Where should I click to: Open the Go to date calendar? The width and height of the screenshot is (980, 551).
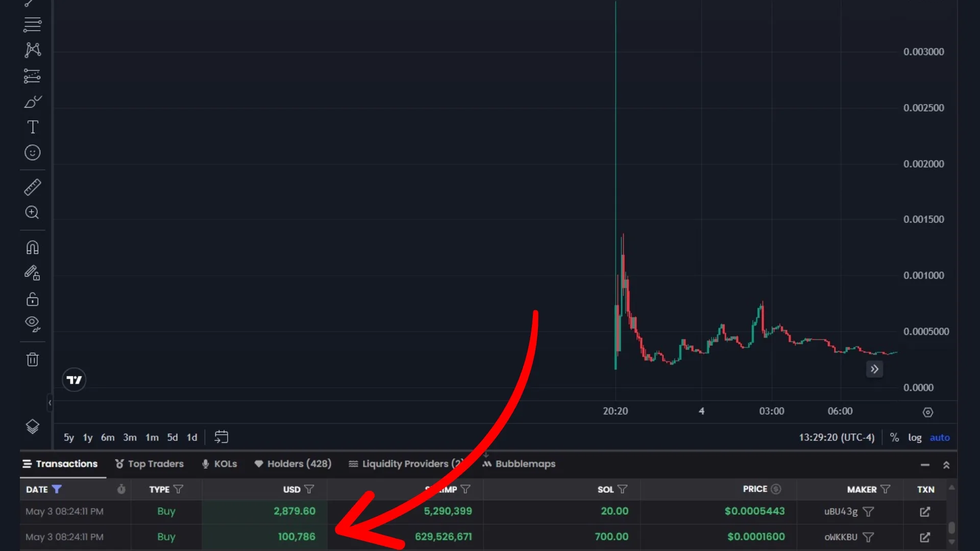tap(221, 437)
